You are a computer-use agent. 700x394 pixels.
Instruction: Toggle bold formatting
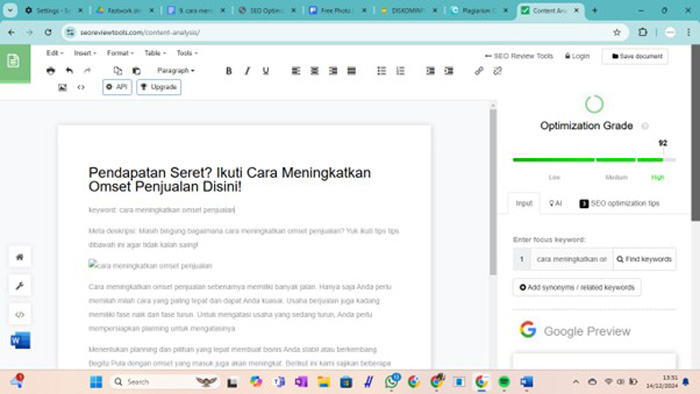[x=229, y=71]
